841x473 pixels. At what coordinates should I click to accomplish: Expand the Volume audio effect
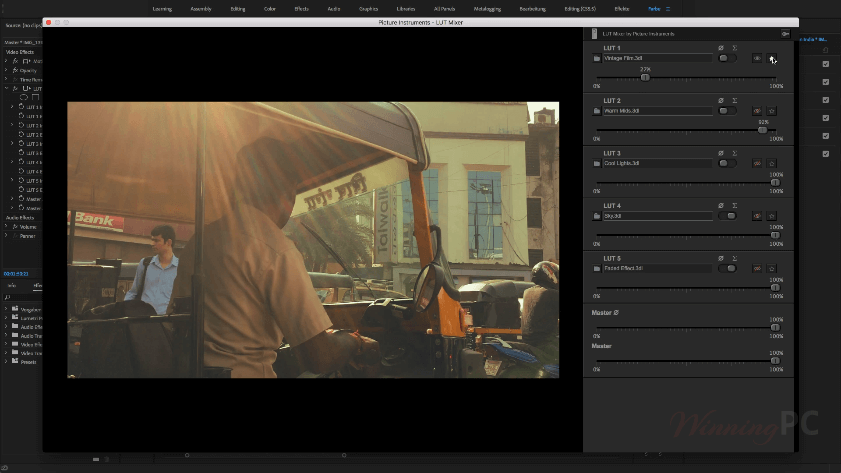point(6,227)
